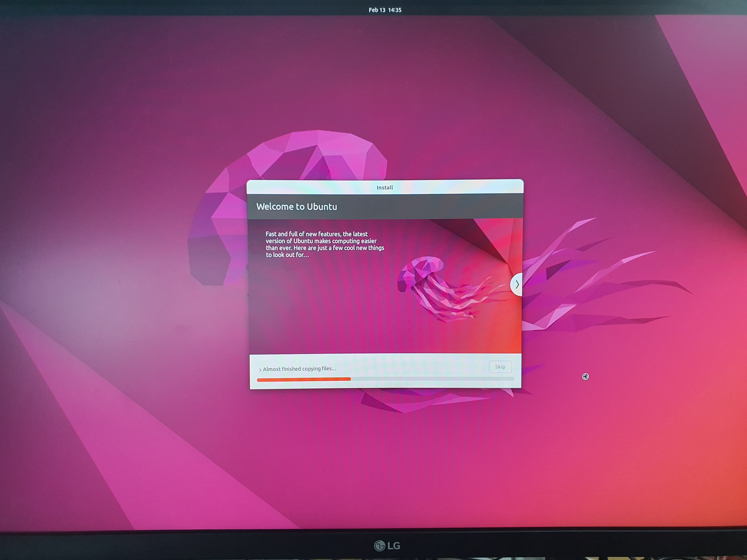This screenshot has height=560, width=747.
Task: Advance slideshow with the next arrow
Action: (x=517, y=285)
